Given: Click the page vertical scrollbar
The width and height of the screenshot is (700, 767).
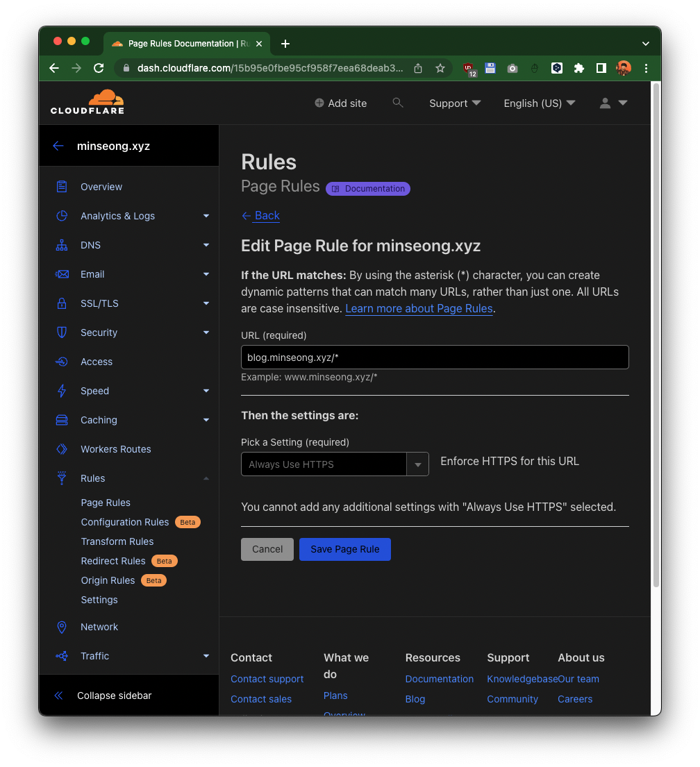Looking at the screenshot, I should coord(656,335).
